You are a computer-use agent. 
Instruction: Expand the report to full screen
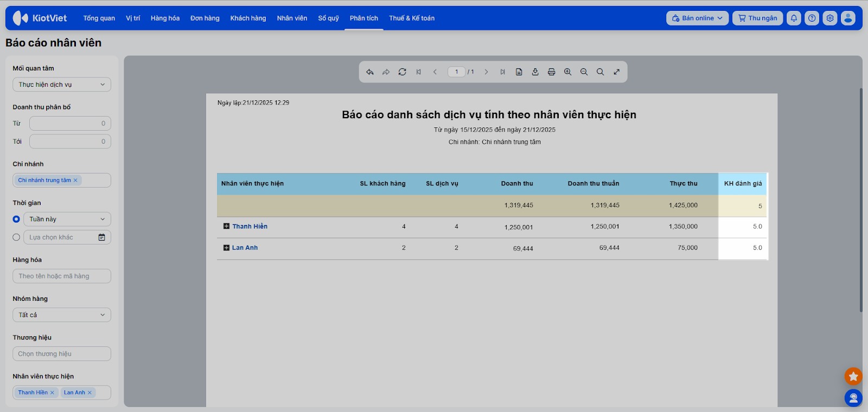(617, 72)
